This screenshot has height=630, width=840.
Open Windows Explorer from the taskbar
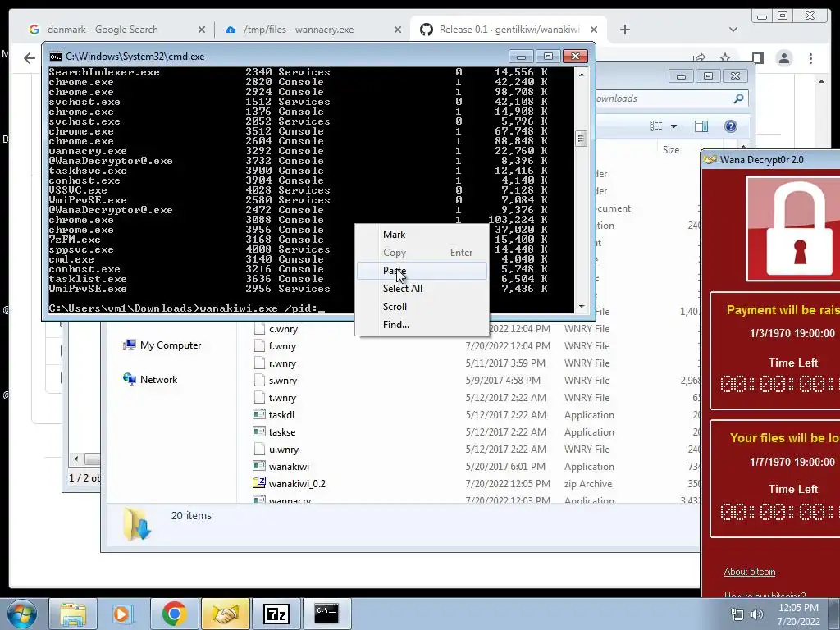coord(73,614)
